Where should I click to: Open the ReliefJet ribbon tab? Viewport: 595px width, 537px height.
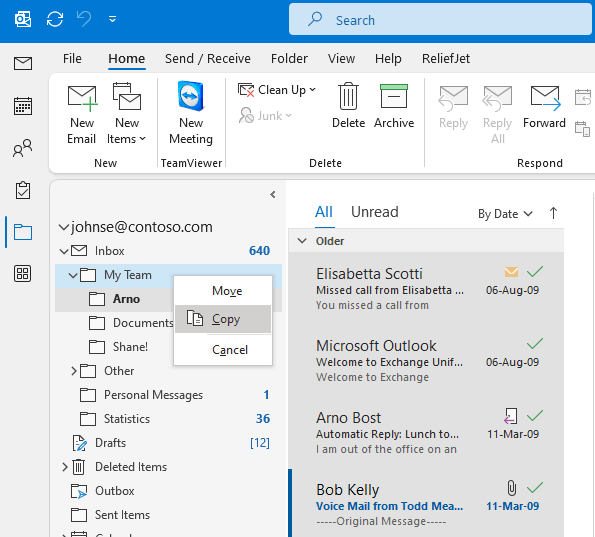pyautogui.click(x=446, y=58)
